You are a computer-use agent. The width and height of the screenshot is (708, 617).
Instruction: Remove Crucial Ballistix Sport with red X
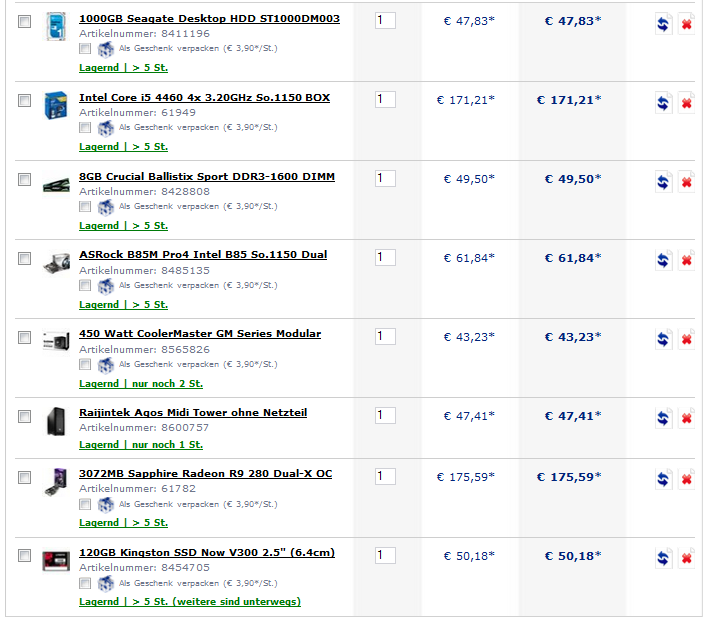tap(686, 182)
